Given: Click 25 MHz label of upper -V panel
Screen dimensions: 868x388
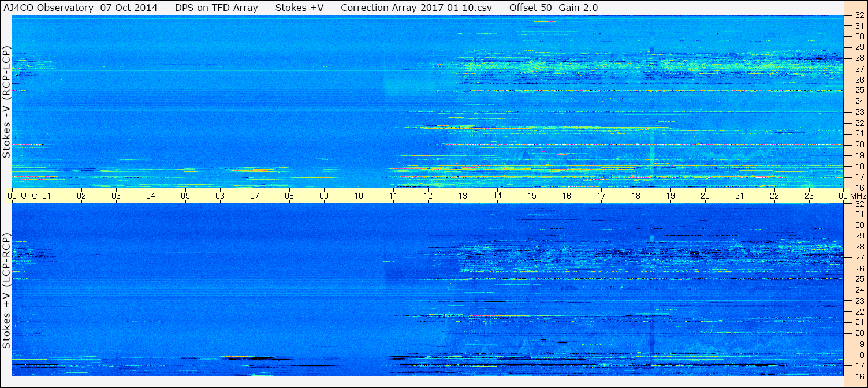Looking at the screenshot, I should [859, 91].
